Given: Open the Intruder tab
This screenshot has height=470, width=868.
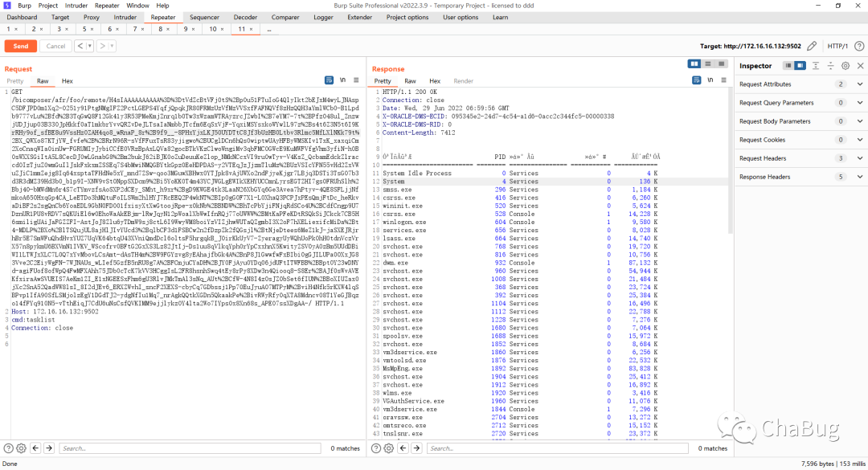Looking at the screenshot, I should pyautogui.click(x=125, y=17).
